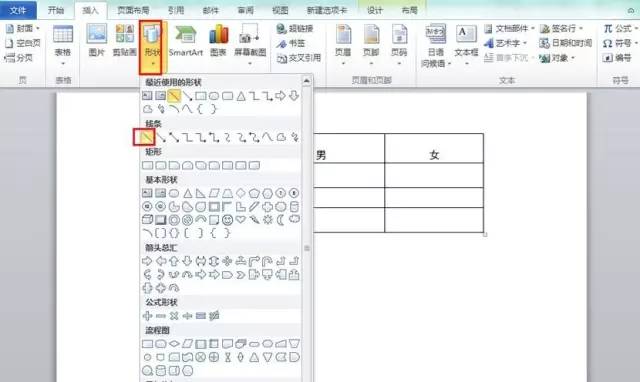The width and height of the screenshot is (640, 382).
Task: Click the 图片 picture insert icon
Action: click(97, 40)
